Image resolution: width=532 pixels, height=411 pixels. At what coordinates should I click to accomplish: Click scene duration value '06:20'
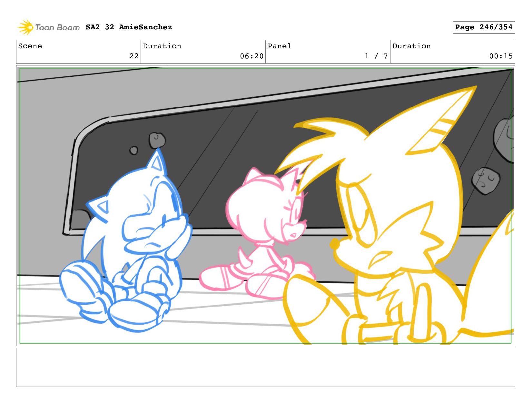[252, 56]
